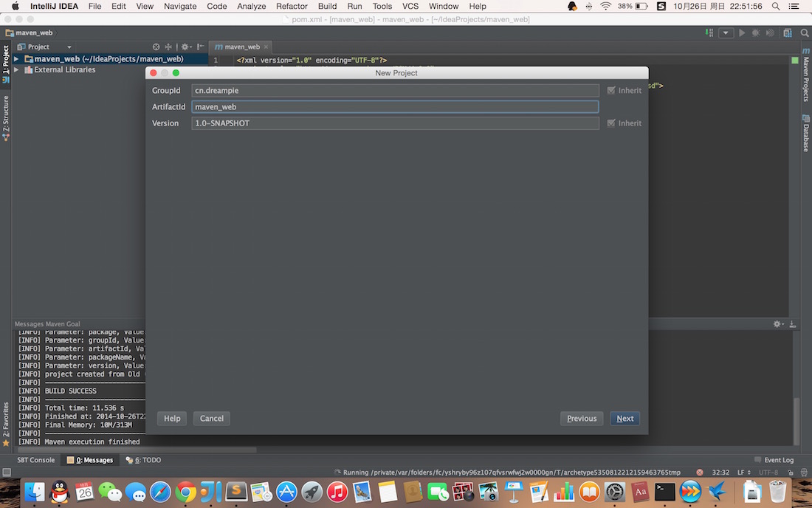Click the Help button in the dialog
This screenshot has width=812, height=508.
click(172, 419)
